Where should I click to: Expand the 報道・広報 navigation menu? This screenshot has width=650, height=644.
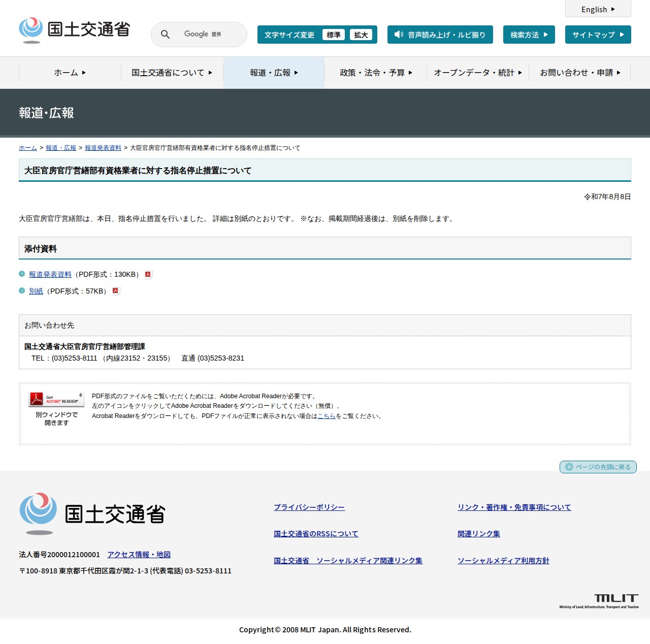click(274, 73)
